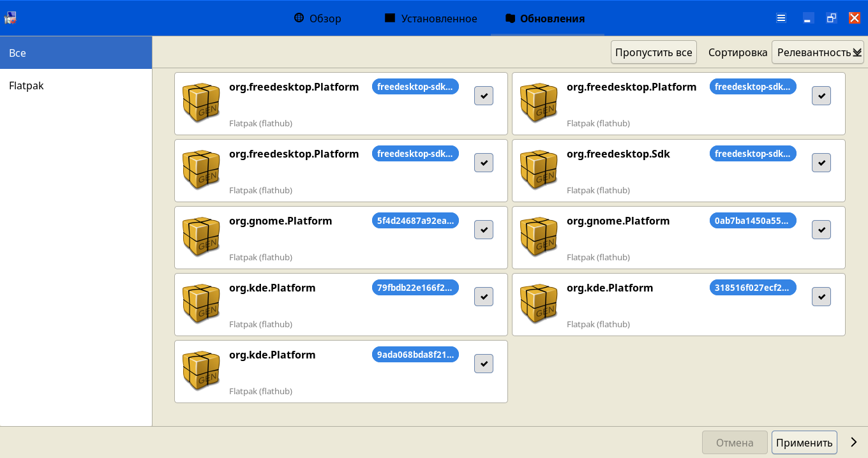Minimize the window from the title bar

click(x=807, y=18)
